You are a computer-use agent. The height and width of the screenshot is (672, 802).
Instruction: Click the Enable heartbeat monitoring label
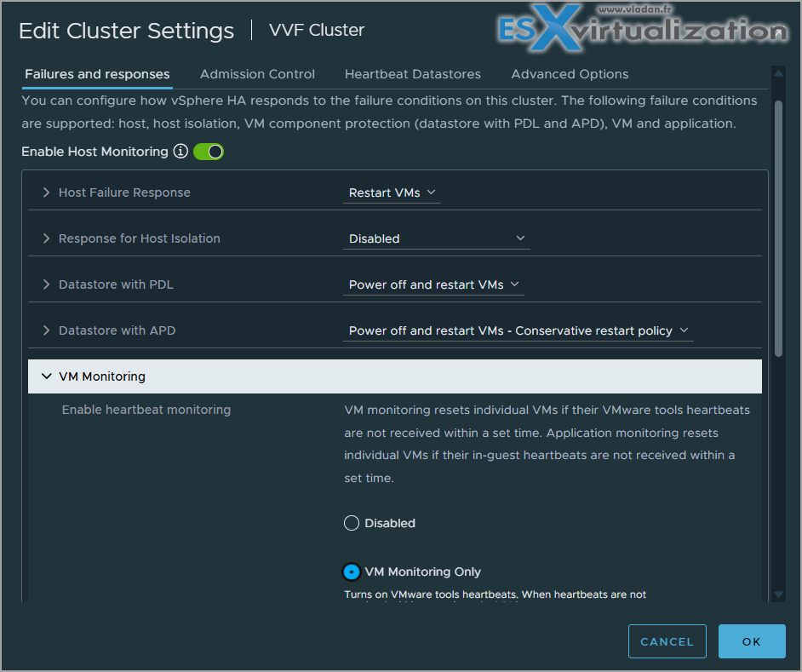point(146,410)
